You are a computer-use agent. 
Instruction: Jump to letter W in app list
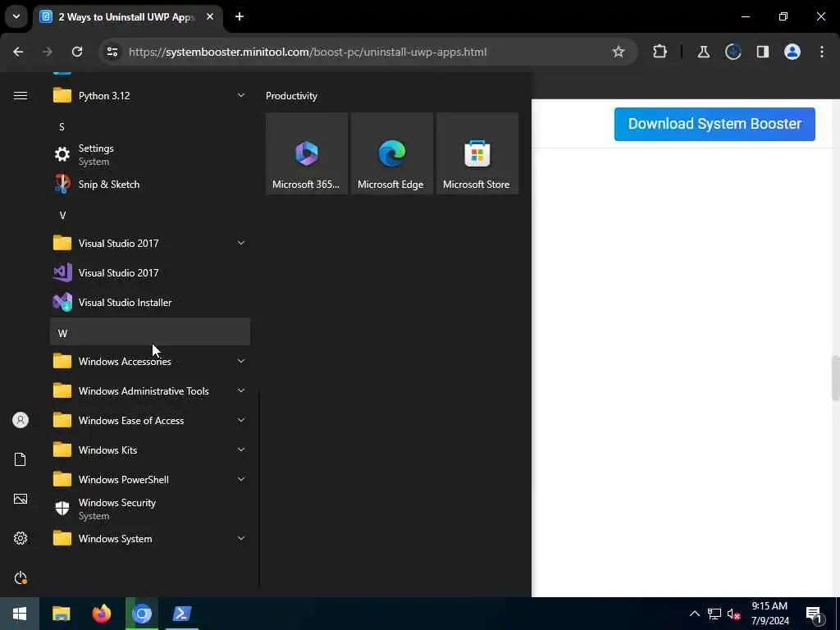(x=150, y=331)
